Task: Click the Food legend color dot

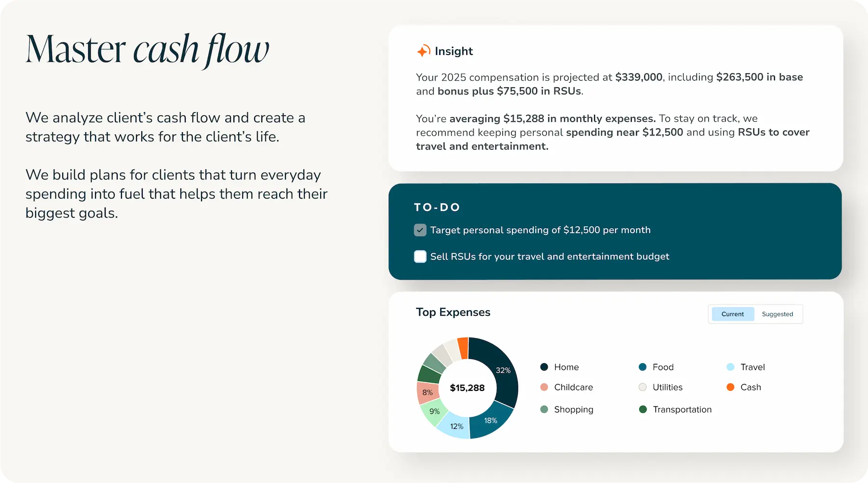Action: (x=642, y=367)
